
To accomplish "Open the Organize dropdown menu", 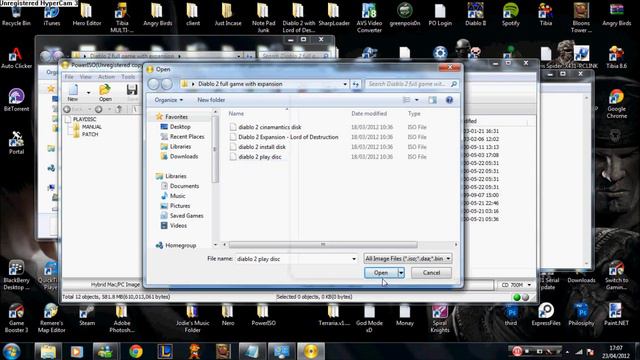I will 169,100.
